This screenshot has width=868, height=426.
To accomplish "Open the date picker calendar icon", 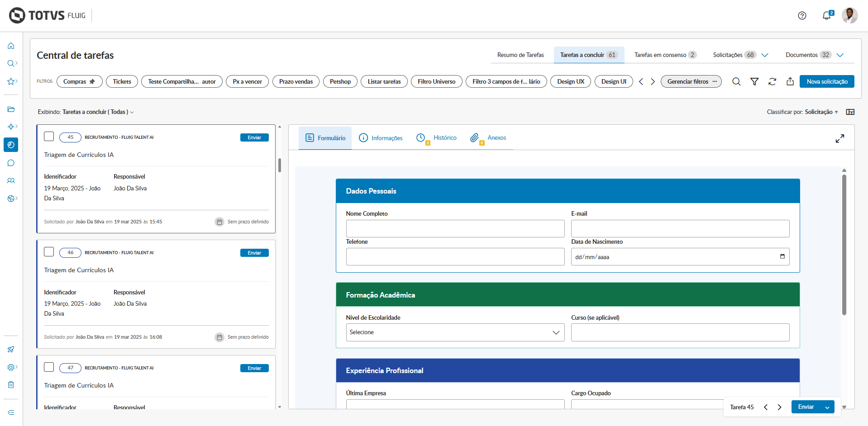I will click(782, 256).
